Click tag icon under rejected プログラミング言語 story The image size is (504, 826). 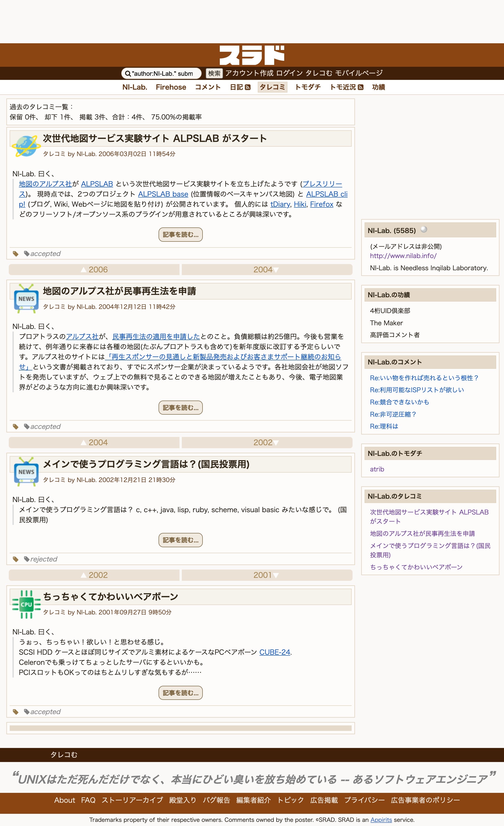point(15,559)
